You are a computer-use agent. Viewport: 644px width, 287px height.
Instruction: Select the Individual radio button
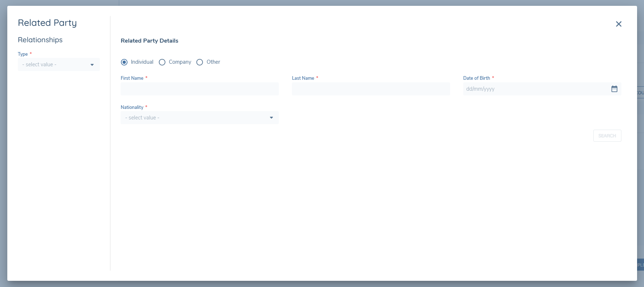click(x=124, y=62)
